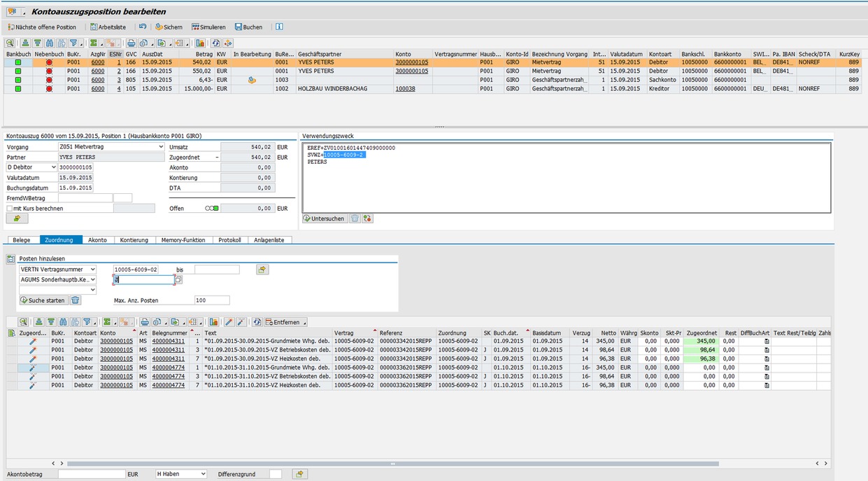
Task: Toggle assignment icon for the 4000004774 Grundmiete row
Action: pos(32,368)
